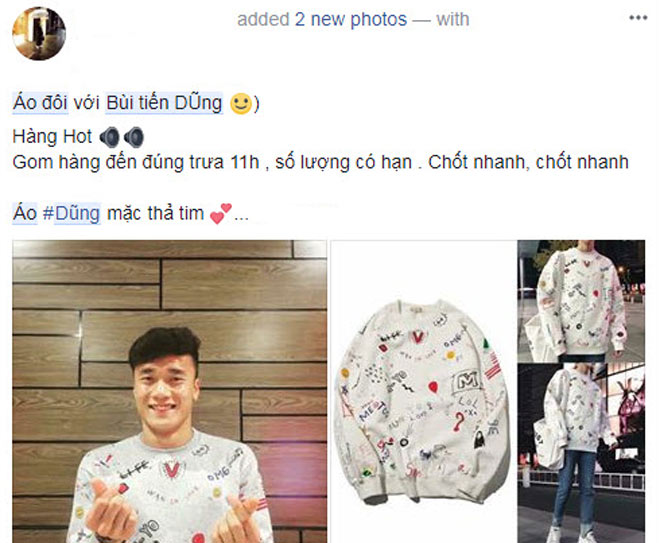Expand the post via trailing ellipsis after hearts

coord(241,217)
